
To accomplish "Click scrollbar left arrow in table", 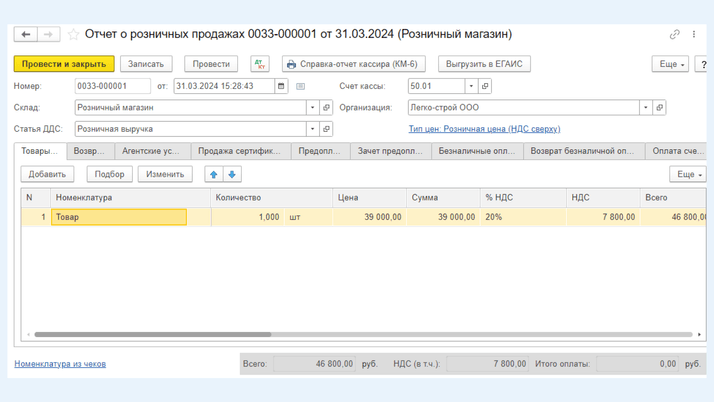I will click(28, 335).
